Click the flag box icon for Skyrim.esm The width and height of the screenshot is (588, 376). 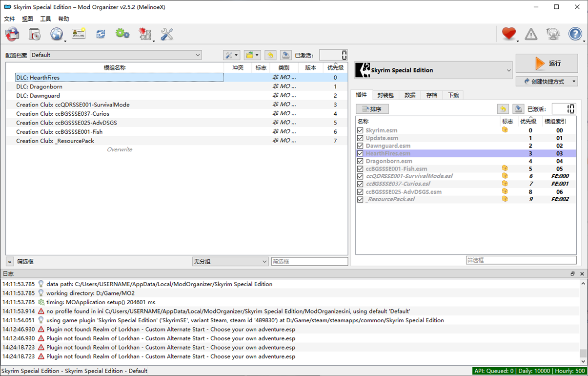[x=505, y=130]
